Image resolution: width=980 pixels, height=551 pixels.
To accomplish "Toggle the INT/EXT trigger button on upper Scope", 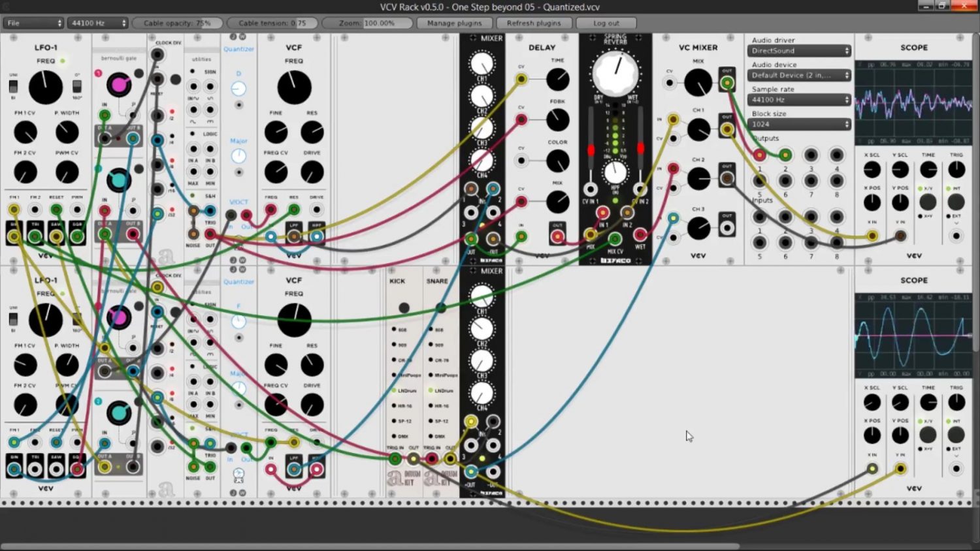I will point(956,202).
